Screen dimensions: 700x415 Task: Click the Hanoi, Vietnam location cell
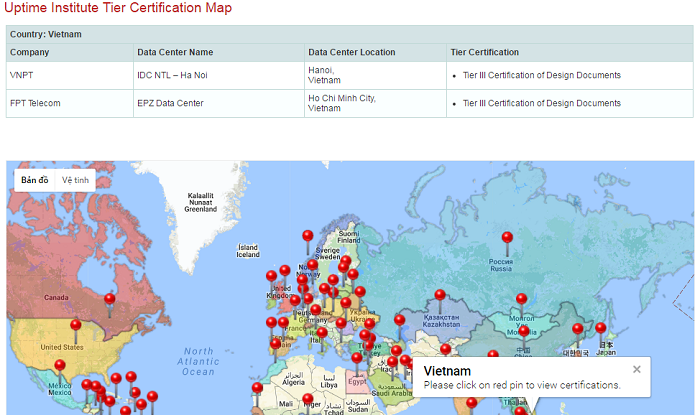click(375, 75)
